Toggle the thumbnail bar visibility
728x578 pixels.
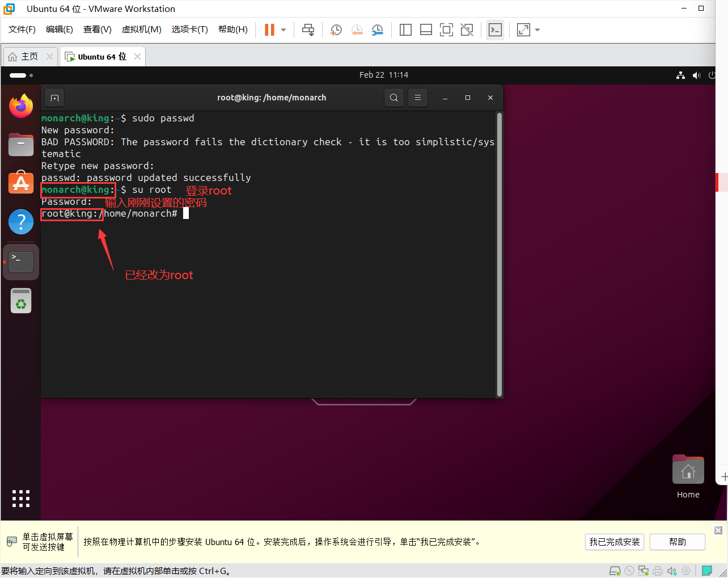tap(426, 29)
